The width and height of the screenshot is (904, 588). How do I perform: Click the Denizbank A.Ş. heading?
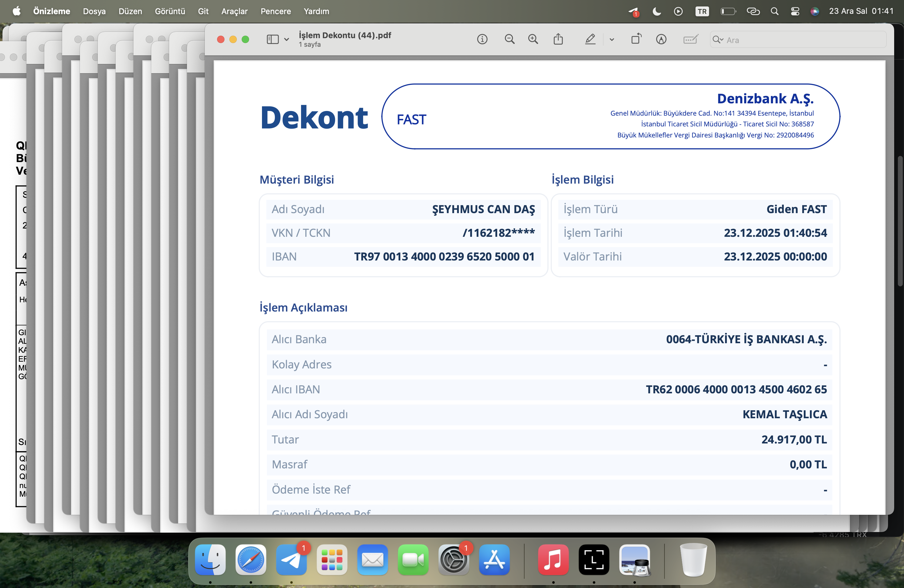[765, 99]
